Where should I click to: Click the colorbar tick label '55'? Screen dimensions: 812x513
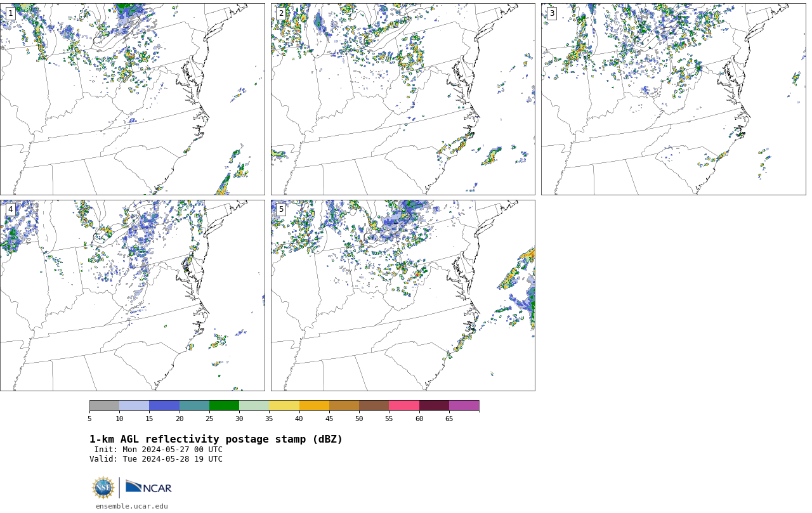click(389, 419)
